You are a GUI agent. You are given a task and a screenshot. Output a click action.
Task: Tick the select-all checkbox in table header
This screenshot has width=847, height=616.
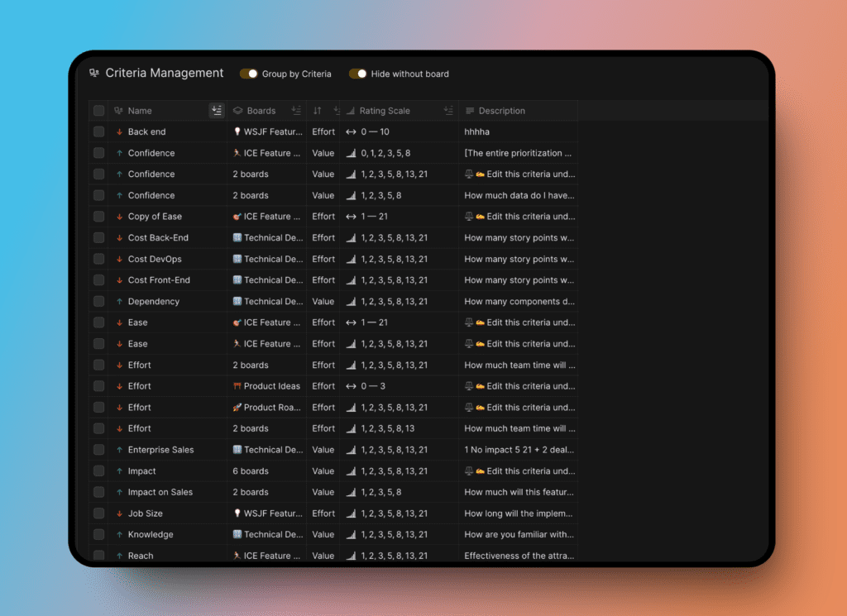click(x=99, y=111)
